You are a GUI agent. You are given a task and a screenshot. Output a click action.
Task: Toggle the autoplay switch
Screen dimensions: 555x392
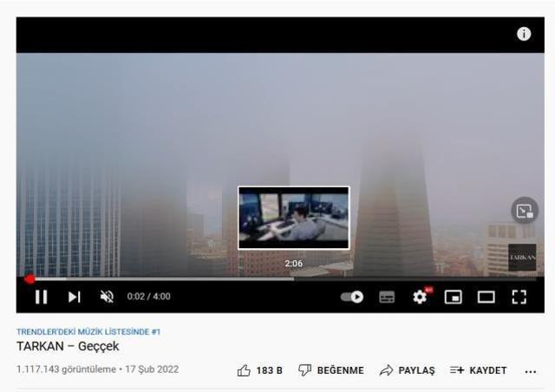tap(352, 297)
